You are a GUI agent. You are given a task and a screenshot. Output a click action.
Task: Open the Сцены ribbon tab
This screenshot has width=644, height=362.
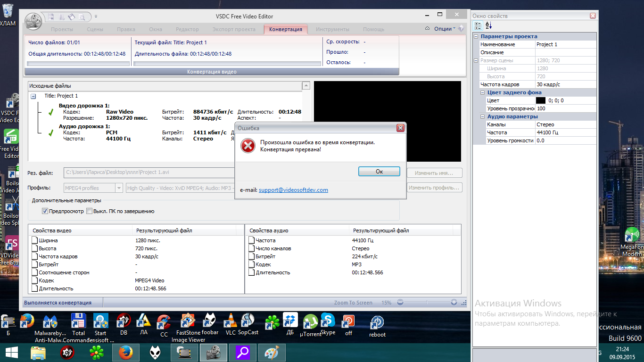(95, 29)
